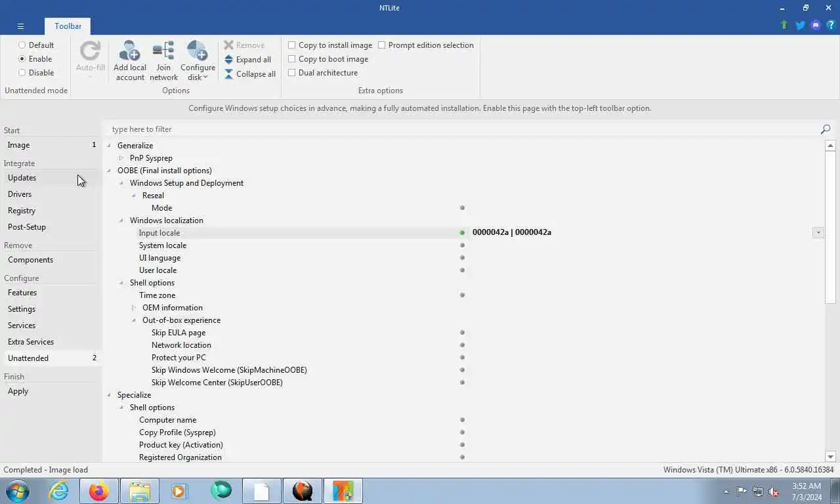
Task: Collapse the Generalize tree node
Action: (109, 146)
